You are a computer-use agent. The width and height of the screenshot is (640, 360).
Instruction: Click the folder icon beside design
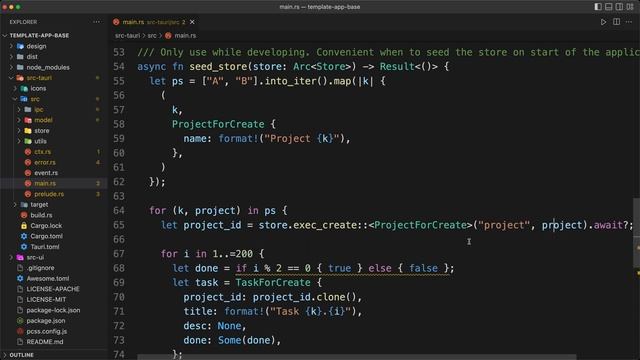tap(20, 46)
